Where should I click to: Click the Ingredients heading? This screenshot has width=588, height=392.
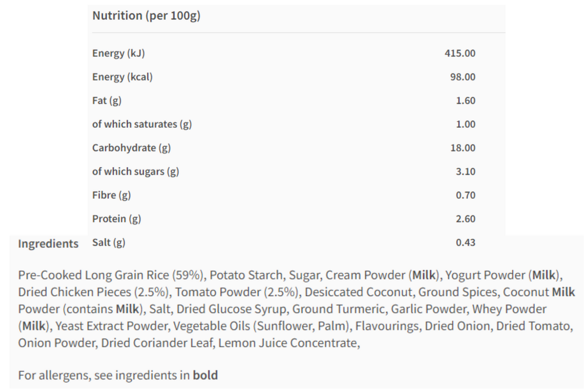(48, 244)
